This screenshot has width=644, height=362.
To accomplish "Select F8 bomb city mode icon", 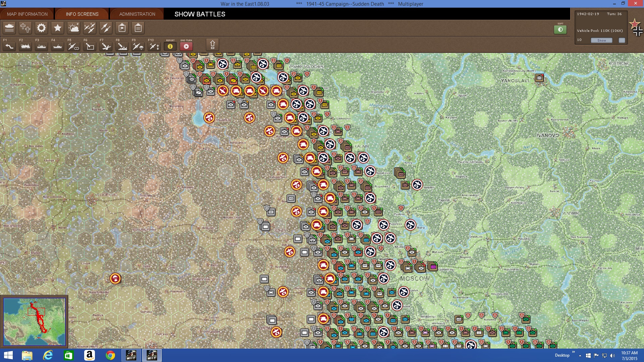I will coord(122,47).
